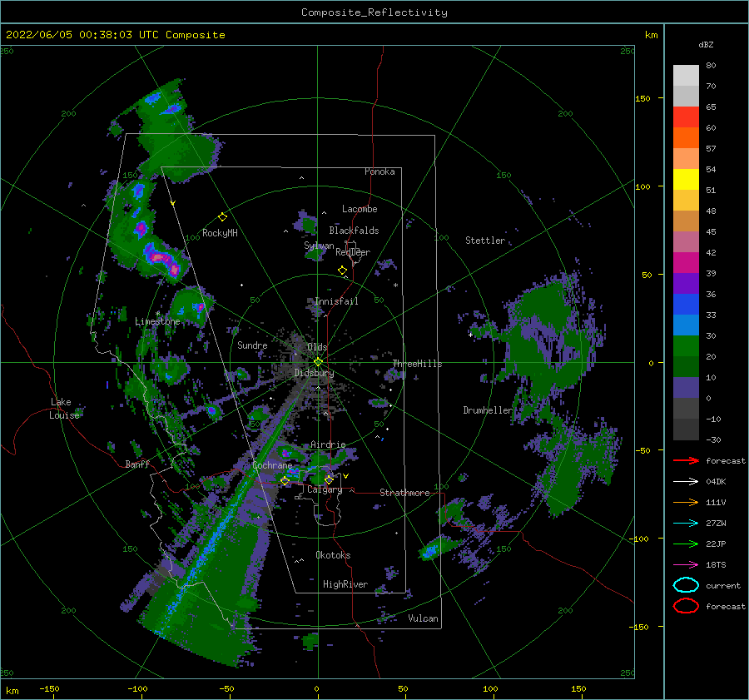This screenshot has height=700, width=749.
Task: Click the Blackfalds label
Action: coord(354,231)
